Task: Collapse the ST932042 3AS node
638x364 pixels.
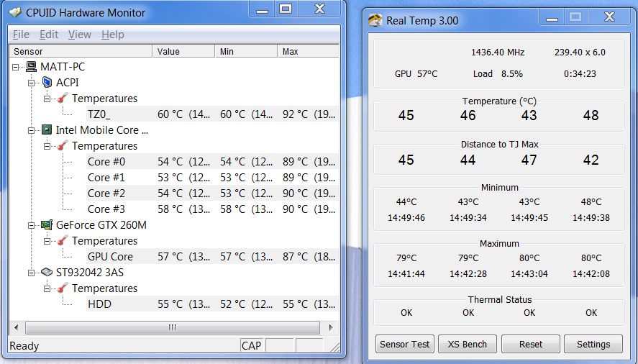Action: tap(32, 273)
